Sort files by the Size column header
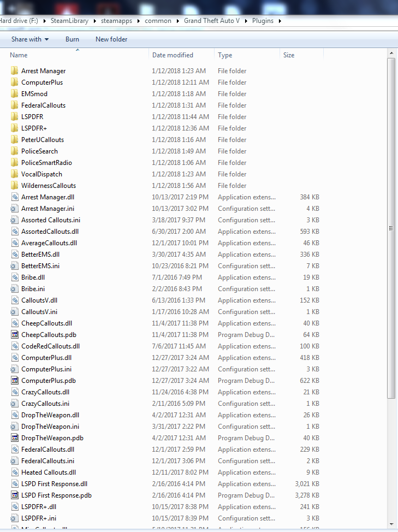Viewport: 398px width, 532px height. (301, 55)
